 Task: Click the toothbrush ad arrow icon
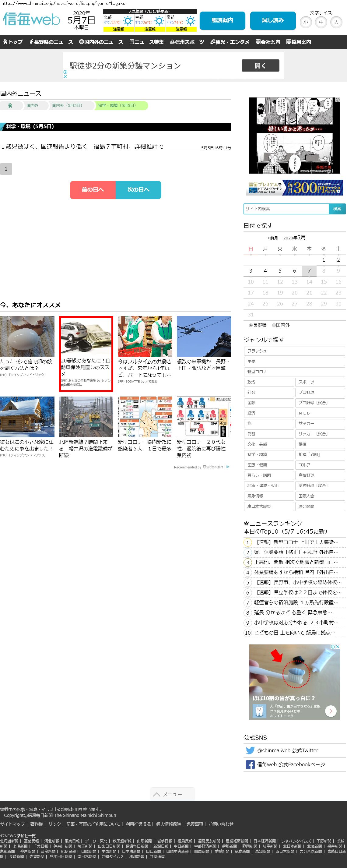(331, 711)
